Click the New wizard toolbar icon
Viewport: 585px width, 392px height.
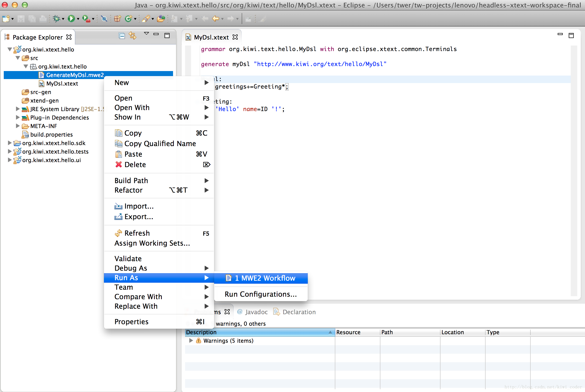tap(6, 19)
